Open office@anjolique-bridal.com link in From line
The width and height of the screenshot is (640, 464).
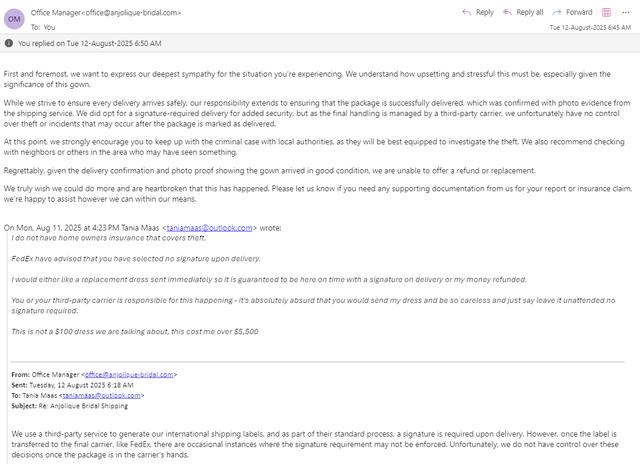tap(129, 374)
